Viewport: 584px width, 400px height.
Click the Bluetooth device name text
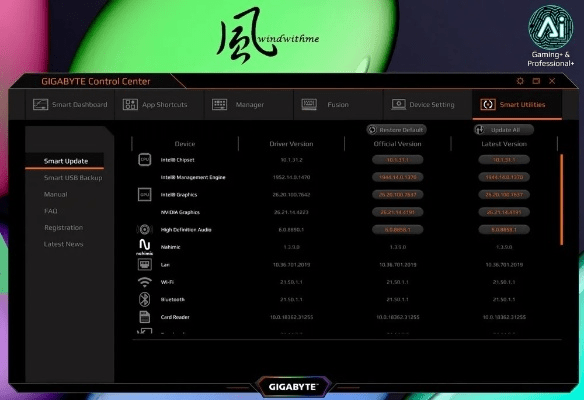172,299
